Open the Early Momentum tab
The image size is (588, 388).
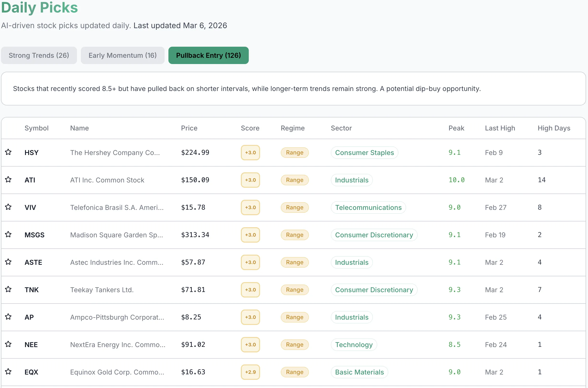(x=123, y=55)
